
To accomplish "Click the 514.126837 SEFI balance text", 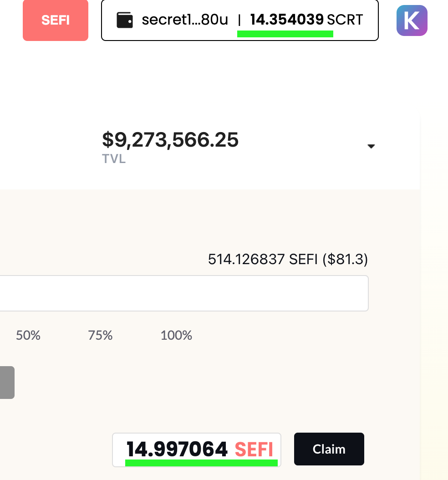I will (288, 259).
